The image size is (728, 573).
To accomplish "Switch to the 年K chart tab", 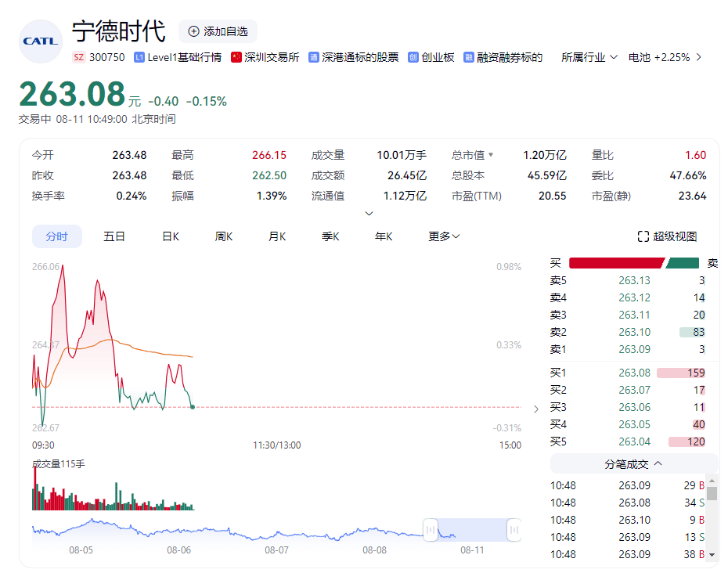I will 384,236.
